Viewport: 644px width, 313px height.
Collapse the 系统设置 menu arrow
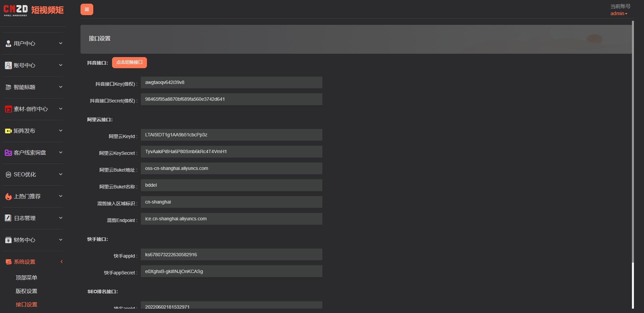pyautogui.click(x=61, y=262)
